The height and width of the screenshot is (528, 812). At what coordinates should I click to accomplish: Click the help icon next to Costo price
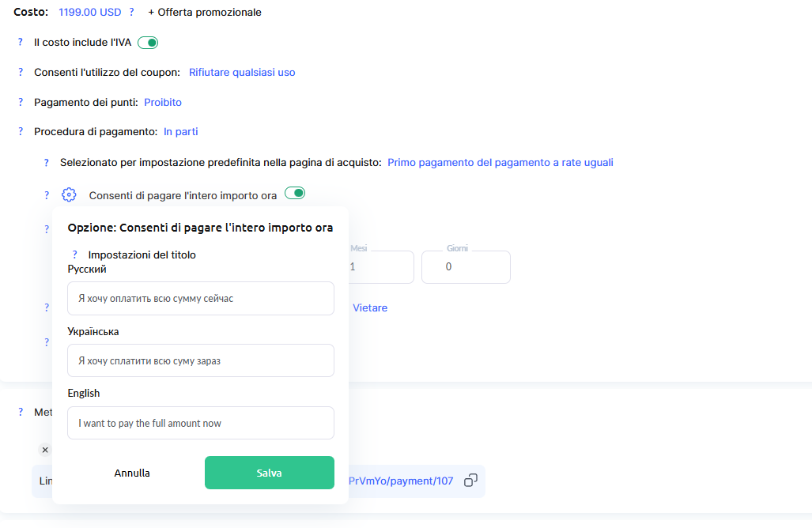pos(131,13)
